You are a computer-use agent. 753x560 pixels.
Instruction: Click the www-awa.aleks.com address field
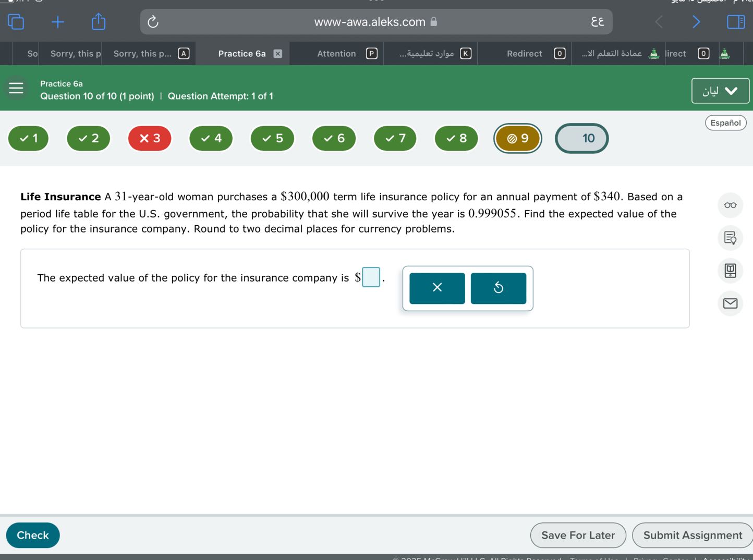tap(376, 22)
